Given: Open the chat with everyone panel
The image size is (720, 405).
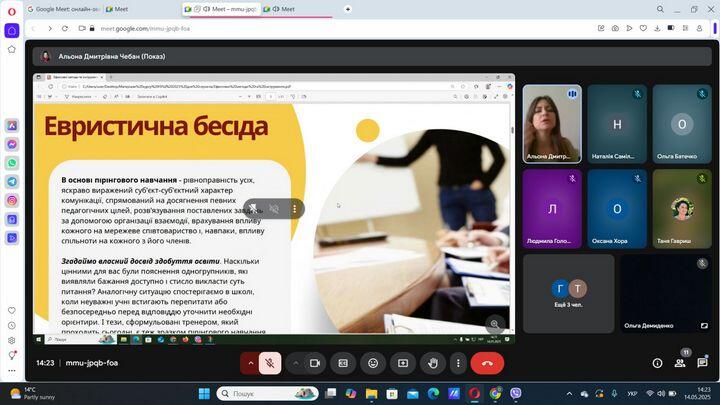Looking at the screenshot, I should coord(702,363).
